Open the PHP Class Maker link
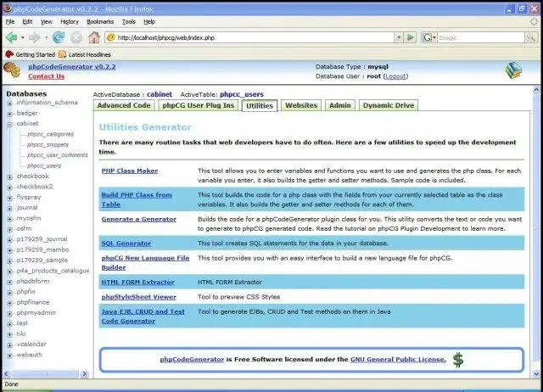 coord(130,171)
